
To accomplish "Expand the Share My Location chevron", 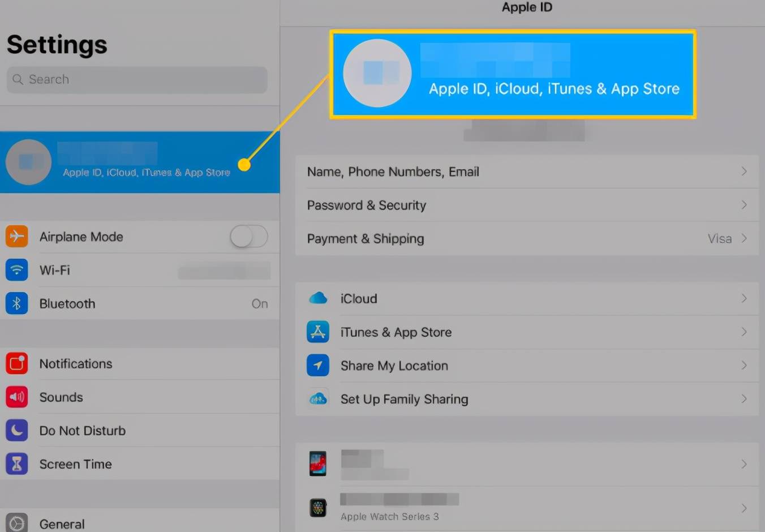I will point(744,365).
